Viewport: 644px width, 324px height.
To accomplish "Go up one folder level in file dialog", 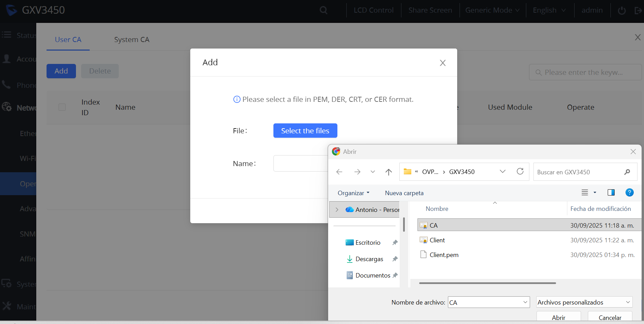I will point(388,172).
